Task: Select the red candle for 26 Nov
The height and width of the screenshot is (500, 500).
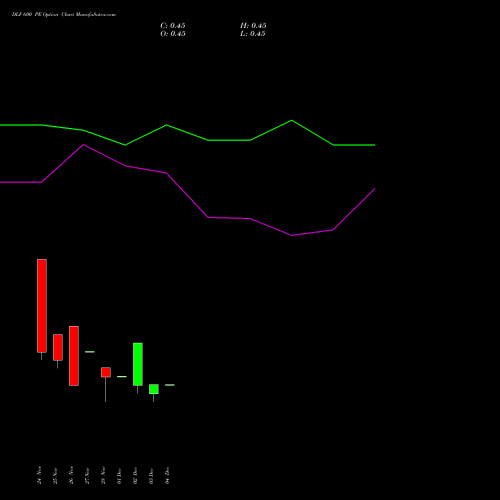Action: (x=74, y=356)
